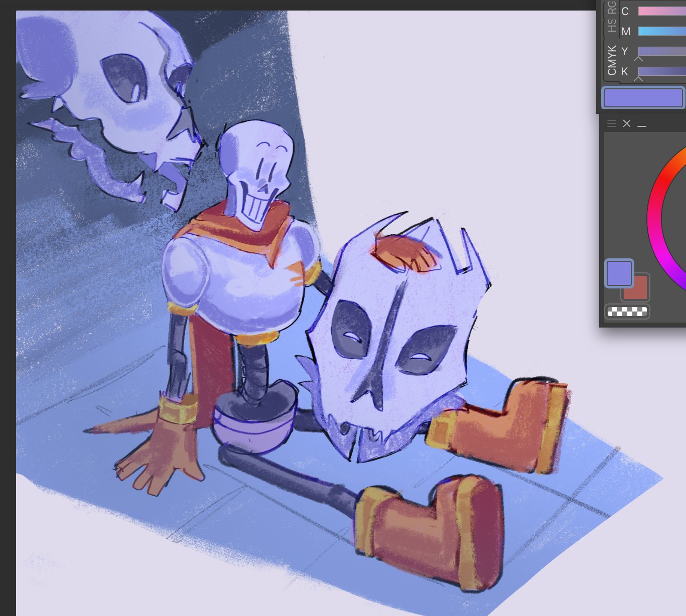Screen dimensions: 686x616
Task: Select the purple main drawing color swatch
Action: point(619,273)
